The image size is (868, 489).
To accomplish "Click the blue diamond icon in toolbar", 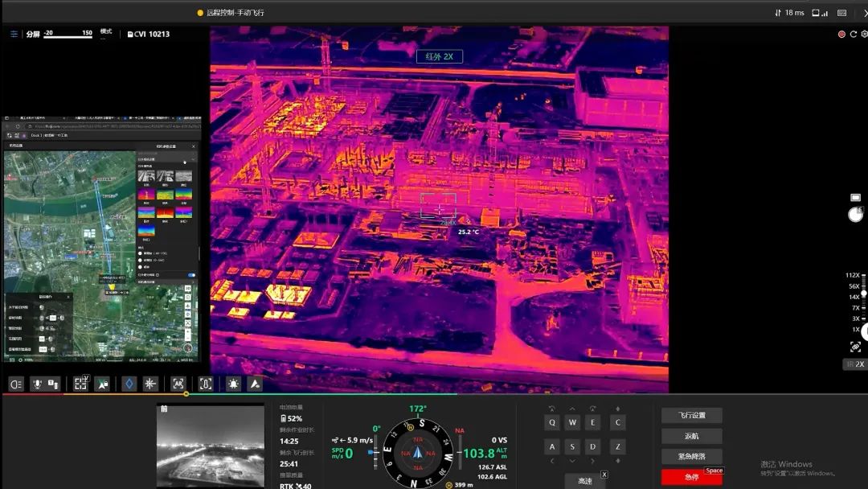I will (x=129, y=384).
